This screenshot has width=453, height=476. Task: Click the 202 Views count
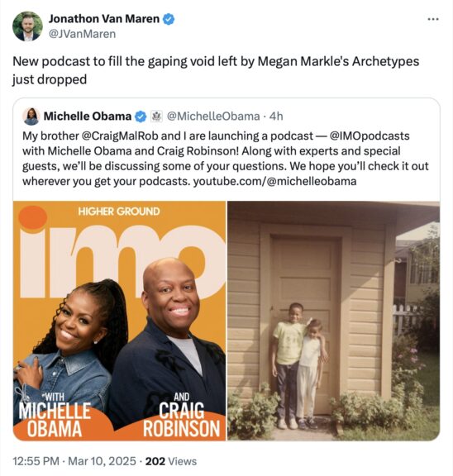171,461
